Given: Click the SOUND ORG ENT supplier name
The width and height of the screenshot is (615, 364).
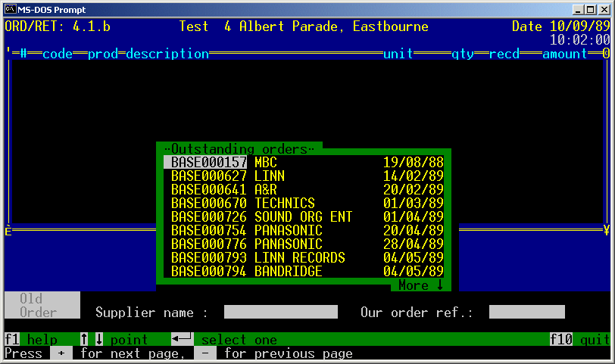Looking at the screenshot, I should pos(303,216).
